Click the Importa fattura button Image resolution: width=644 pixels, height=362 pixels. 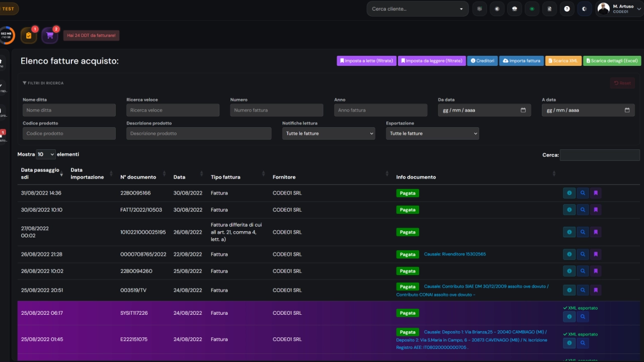pos(521,61)
